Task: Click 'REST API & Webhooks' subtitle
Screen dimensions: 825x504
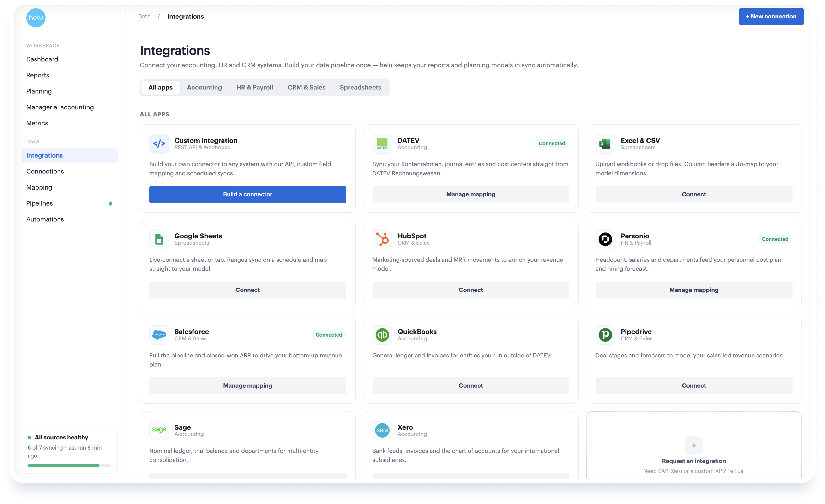Action: pos(202,148)
